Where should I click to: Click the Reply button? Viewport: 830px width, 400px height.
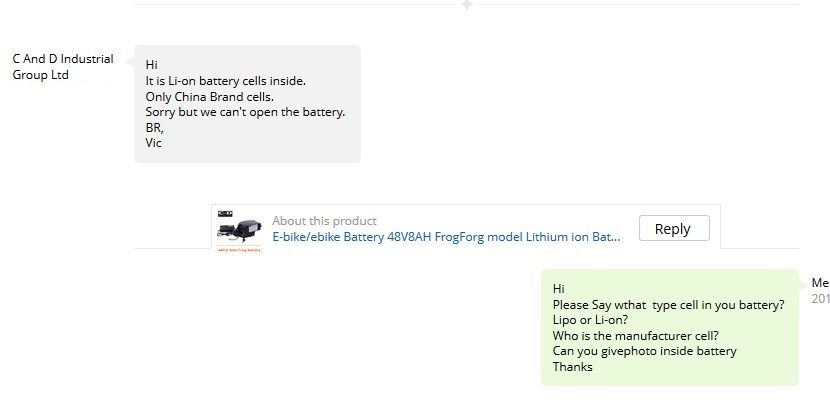click(672, 229)
